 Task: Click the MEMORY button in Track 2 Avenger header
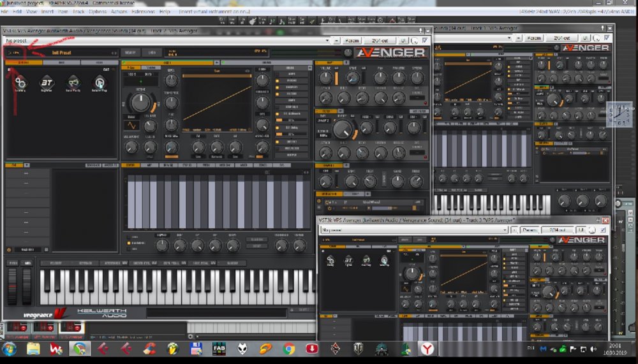click(130, 53)
